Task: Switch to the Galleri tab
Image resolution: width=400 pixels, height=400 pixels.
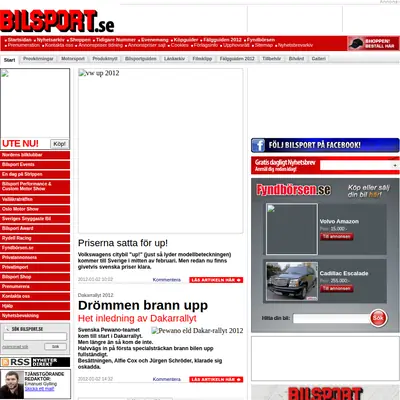Action: click(318, 59)
